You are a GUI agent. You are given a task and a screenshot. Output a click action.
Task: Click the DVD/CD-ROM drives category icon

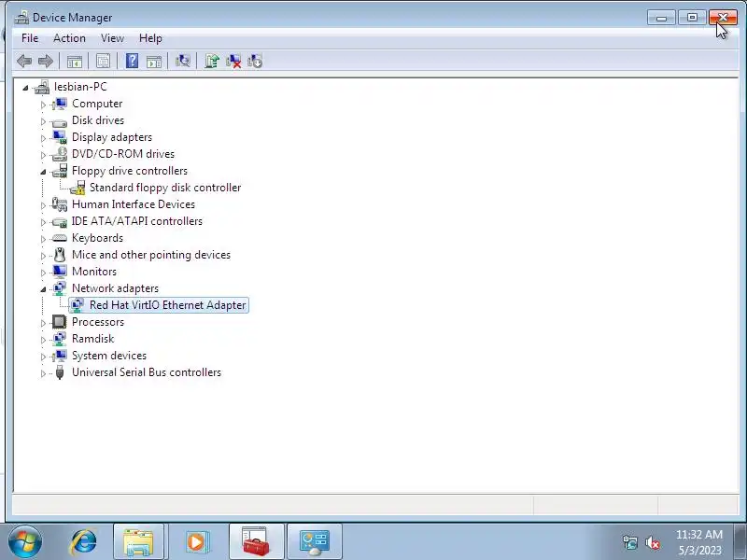coord(60,154)
